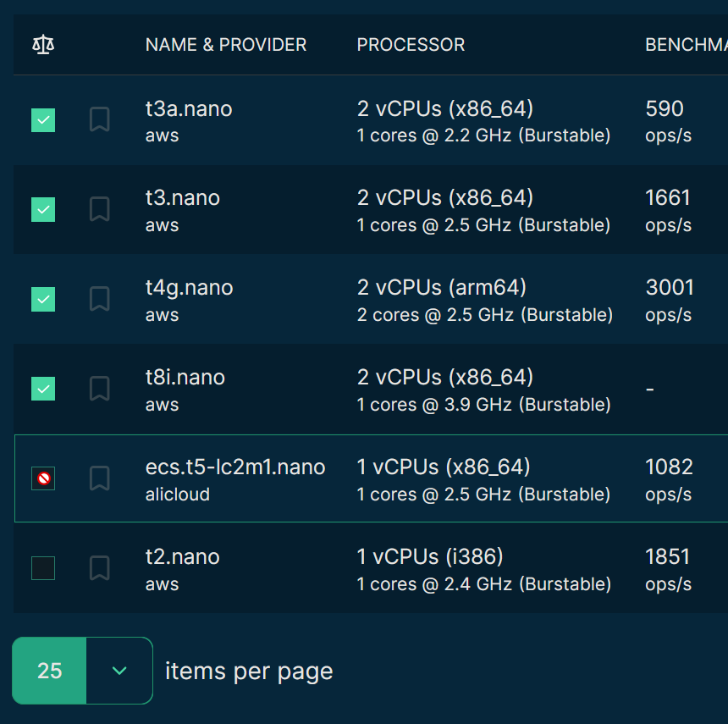Sort by Name & Provider column header
This screenshot has width=728, height=724.
[x=226, y=45]
